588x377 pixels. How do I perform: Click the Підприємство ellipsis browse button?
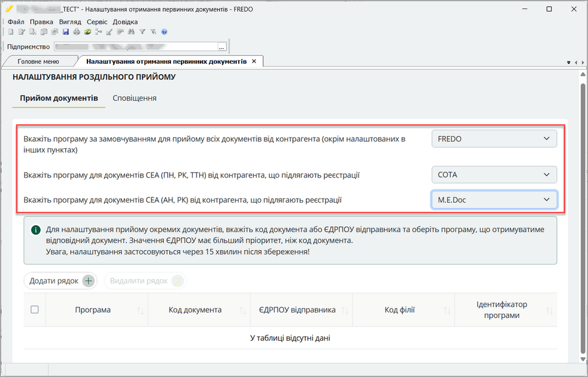click(222, 47)
